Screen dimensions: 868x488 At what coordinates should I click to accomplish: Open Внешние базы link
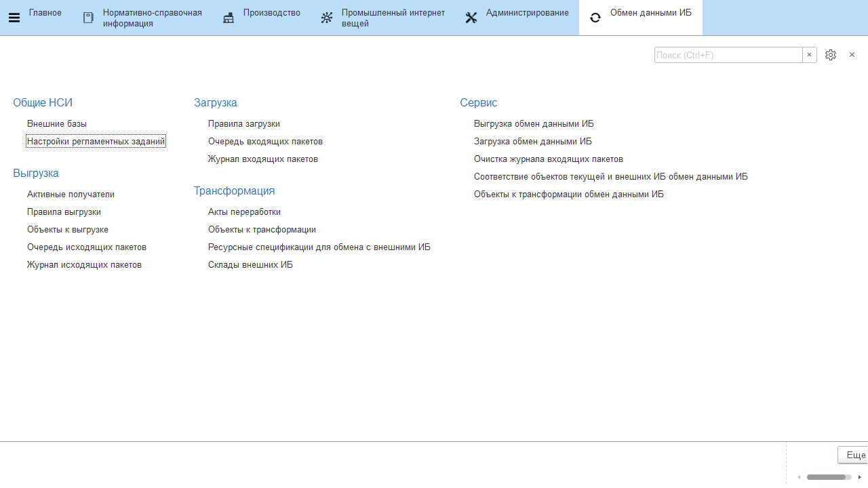pos(57,124)
